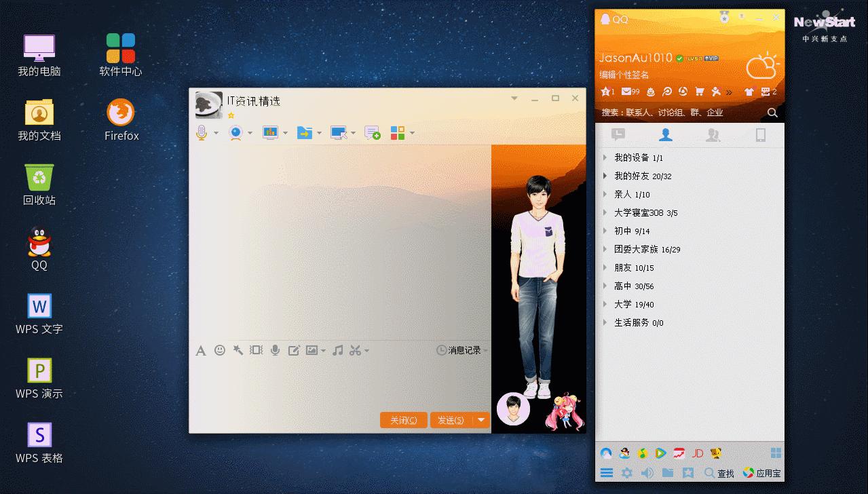
Task: Insert an emoji into the chat message
Action: (x=219, y=350)
